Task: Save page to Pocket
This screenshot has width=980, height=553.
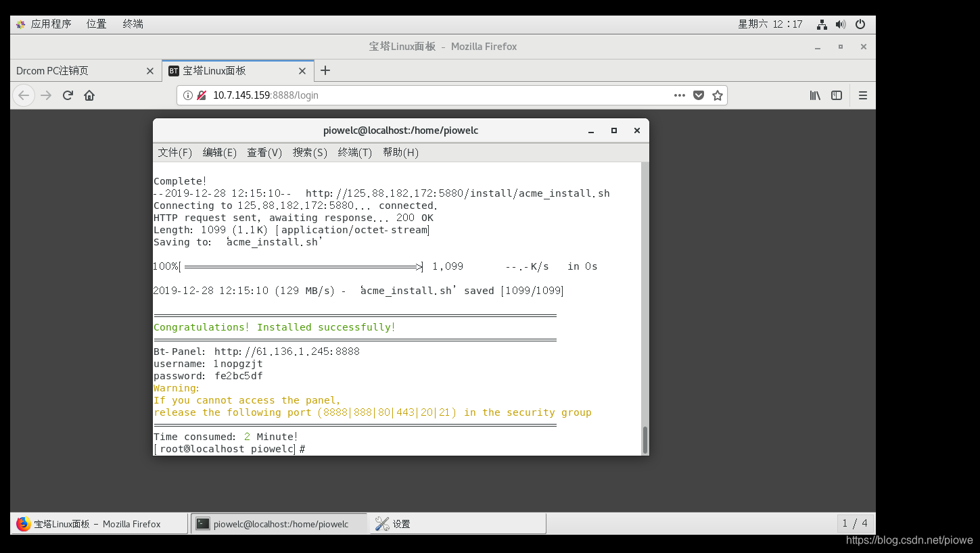Action: [699, 95]
